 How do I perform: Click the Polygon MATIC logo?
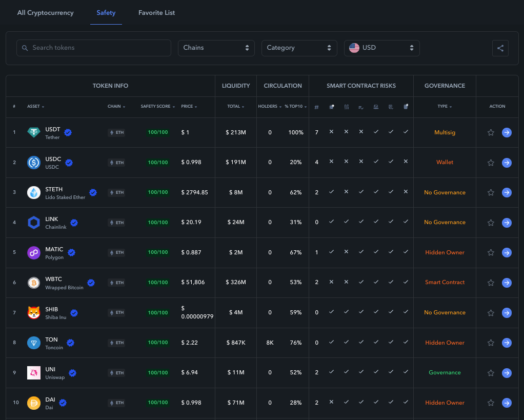(x=34, y=253)
